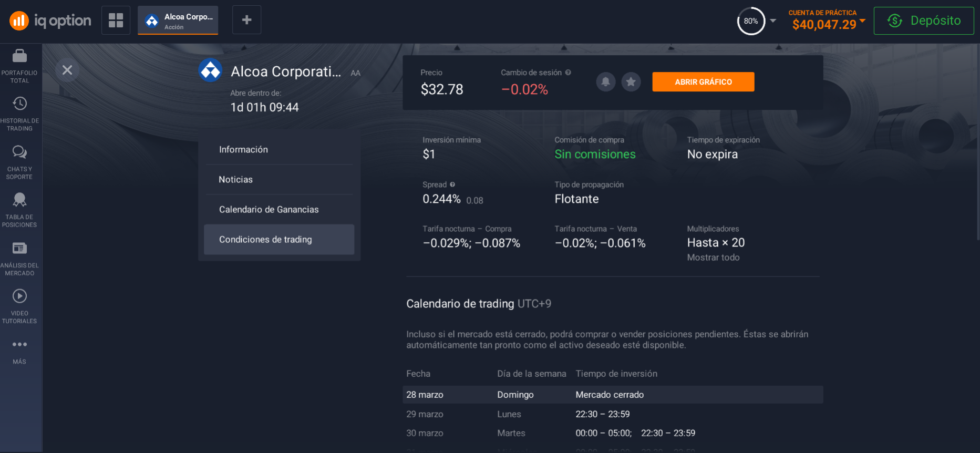Select the Noticias menu item

(279, 180)
